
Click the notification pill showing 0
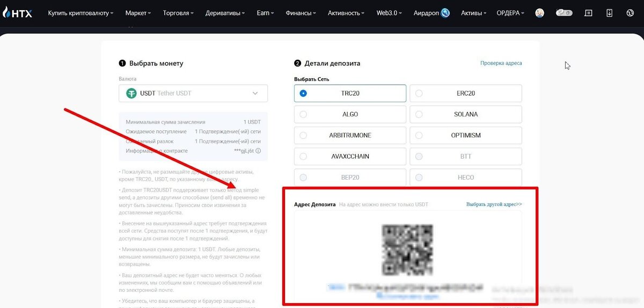pyautogui.click(x=563, y=13)
